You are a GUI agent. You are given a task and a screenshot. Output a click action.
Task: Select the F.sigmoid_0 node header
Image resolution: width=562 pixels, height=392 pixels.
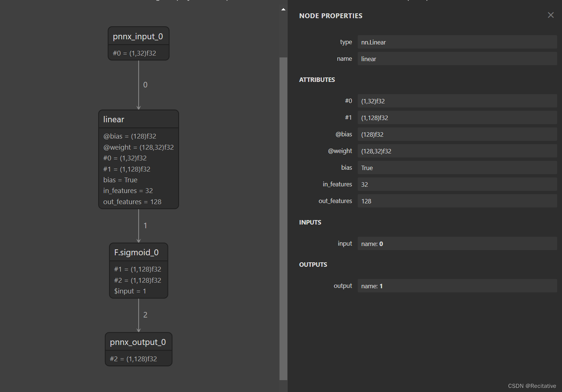(139, 252)
